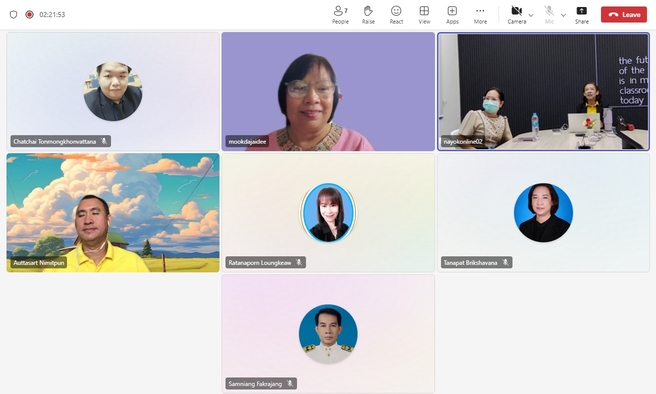The width and height of the screenshot is (656, 394).
Task: Click the Auttasart Nimitpun name label
Action: [x=39, y=263]
